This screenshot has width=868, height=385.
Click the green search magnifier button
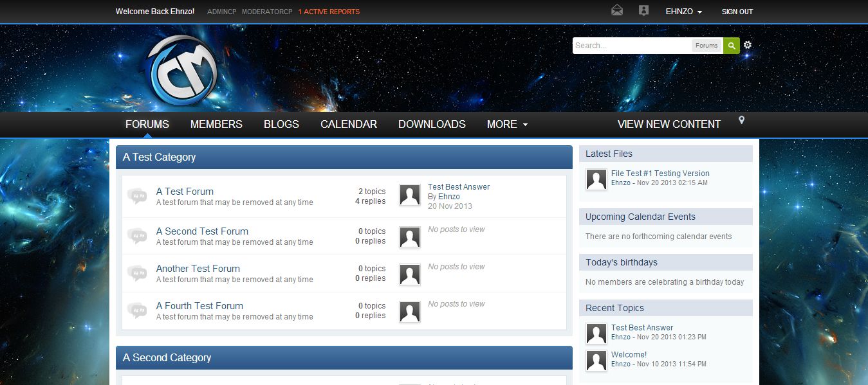tap(731, 46)
